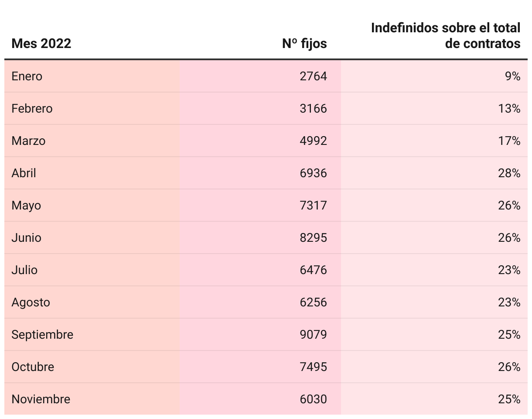The width and height of the screenshot is (532, 419).
Task: Select the 9079 value for Septiembre
Action: pyautogui.click(x=313, y=335)
